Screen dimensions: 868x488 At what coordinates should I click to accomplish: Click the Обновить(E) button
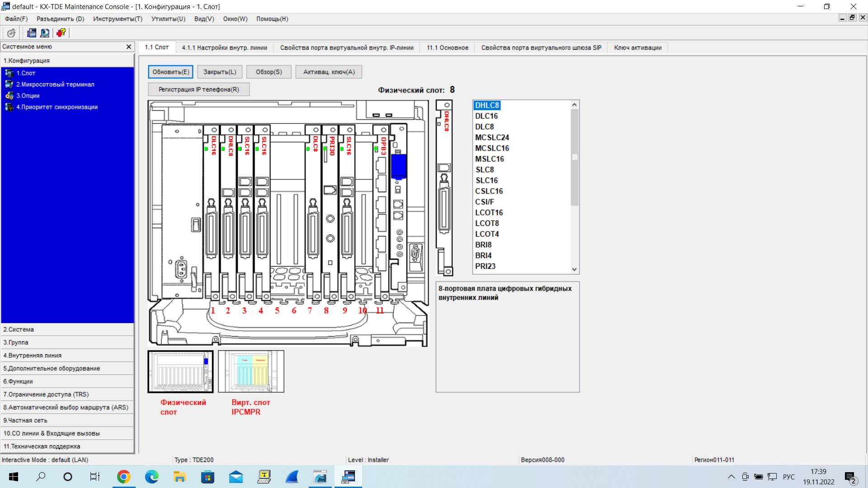170,72
